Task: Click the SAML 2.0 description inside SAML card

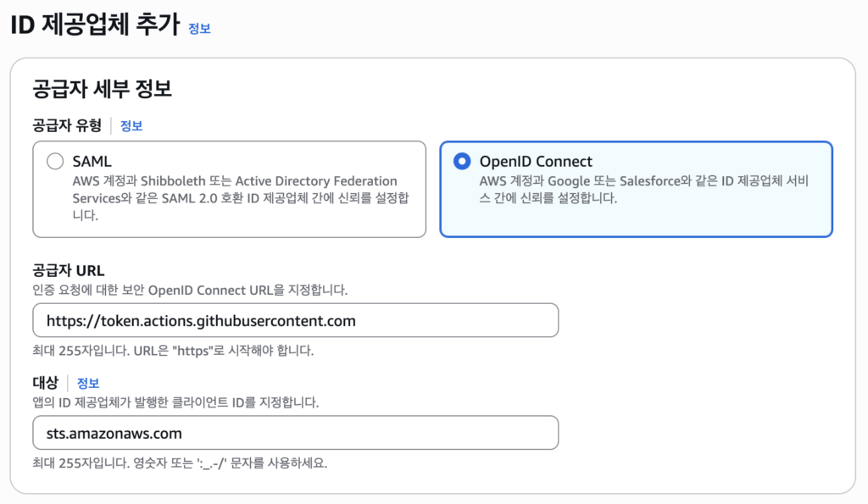Action: (241, 198)
